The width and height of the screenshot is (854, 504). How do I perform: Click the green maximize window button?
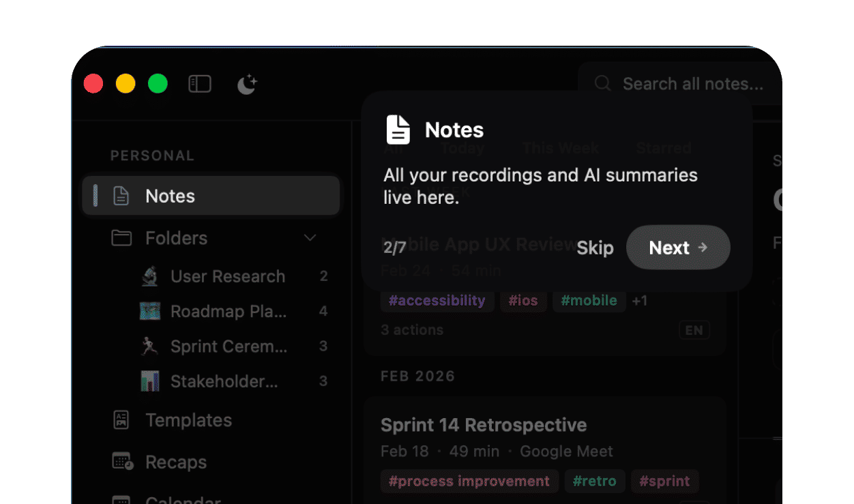(158, 84)
